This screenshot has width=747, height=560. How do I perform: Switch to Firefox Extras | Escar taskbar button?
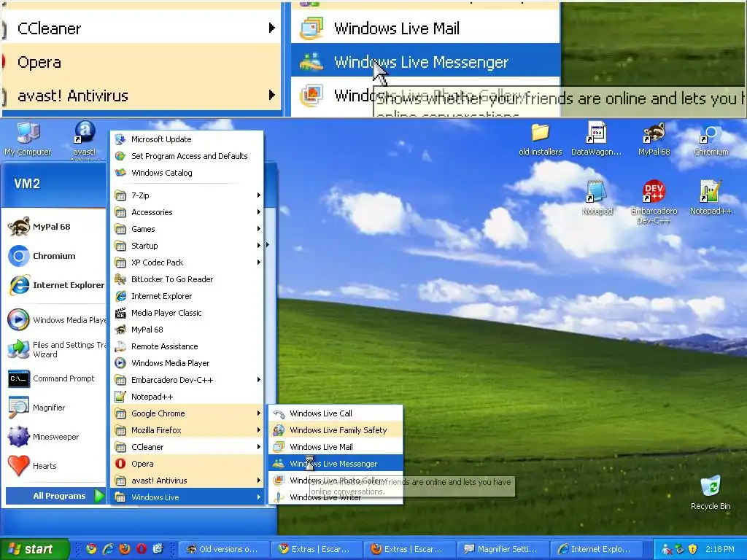coord(409,549)
